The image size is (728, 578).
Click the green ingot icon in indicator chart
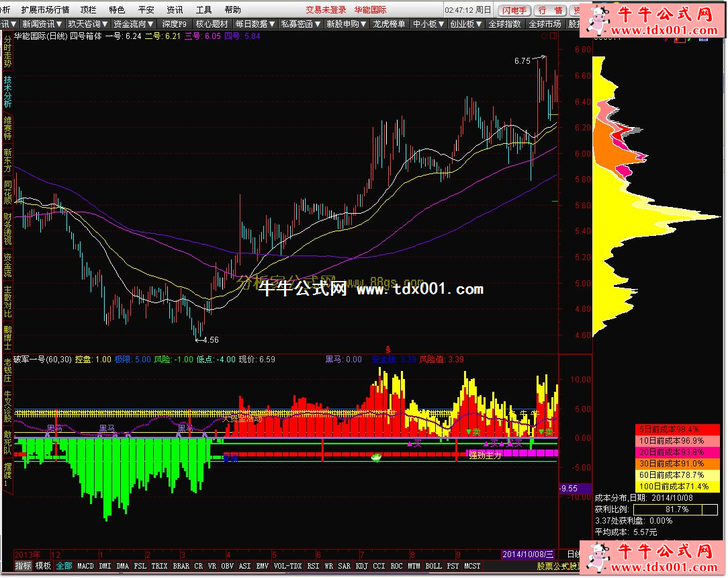377,457
